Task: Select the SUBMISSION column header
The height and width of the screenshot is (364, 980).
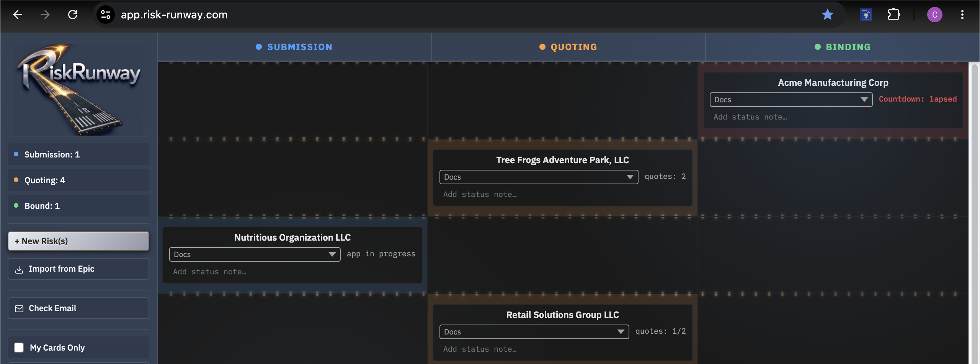Action: (x=294, y=47)
